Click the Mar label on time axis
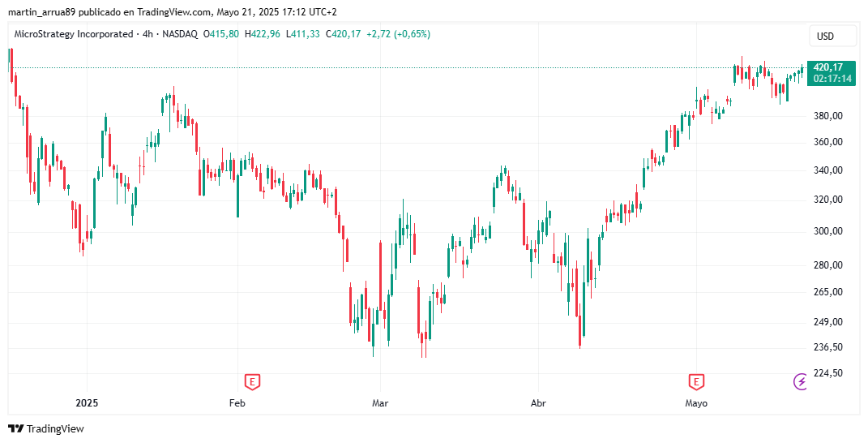Image resolution: width=868 pixels, height=443 pixels. [x=380, y=403]
